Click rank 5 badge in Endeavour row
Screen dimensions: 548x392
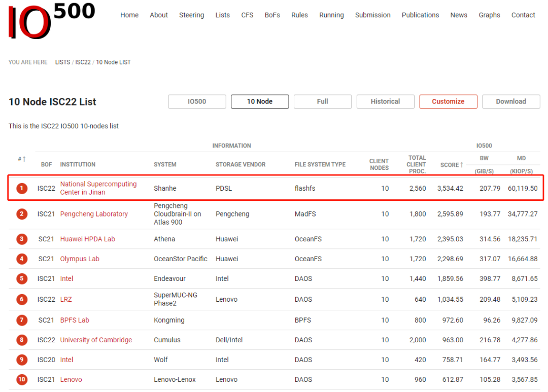[x=22, y=278]
